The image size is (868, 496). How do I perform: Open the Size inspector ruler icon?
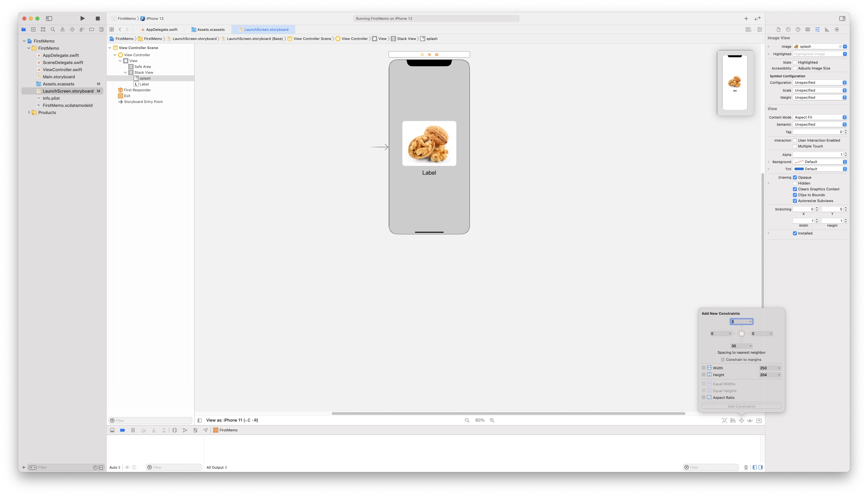click(x=827, y=30)
